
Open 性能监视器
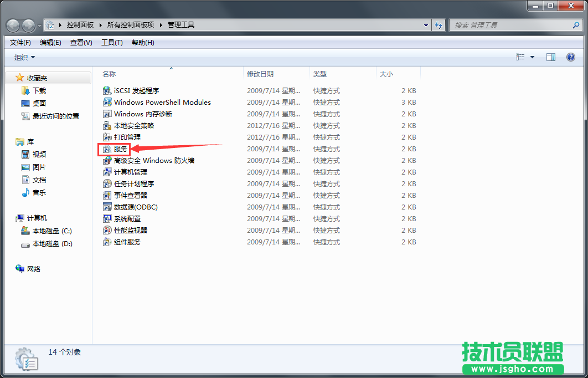(127, 230)
